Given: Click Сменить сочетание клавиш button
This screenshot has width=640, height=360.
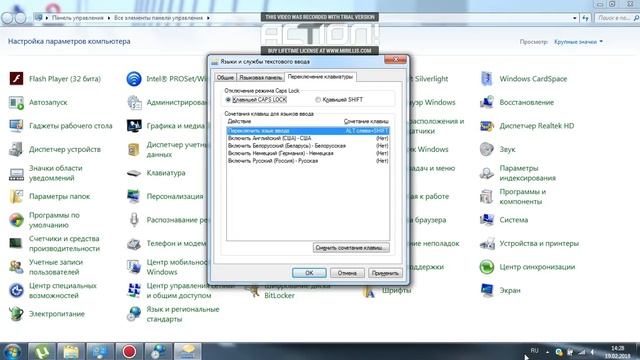Looking at the screenshot, I should [351, 248].
